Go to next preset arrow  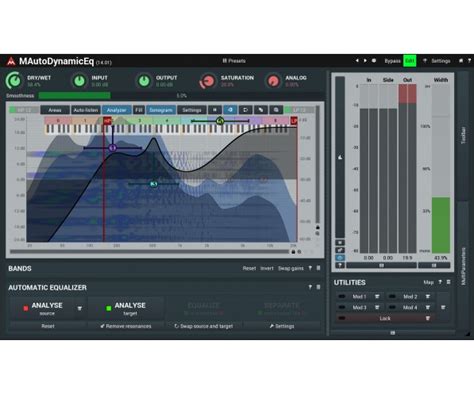click(365, 61)
